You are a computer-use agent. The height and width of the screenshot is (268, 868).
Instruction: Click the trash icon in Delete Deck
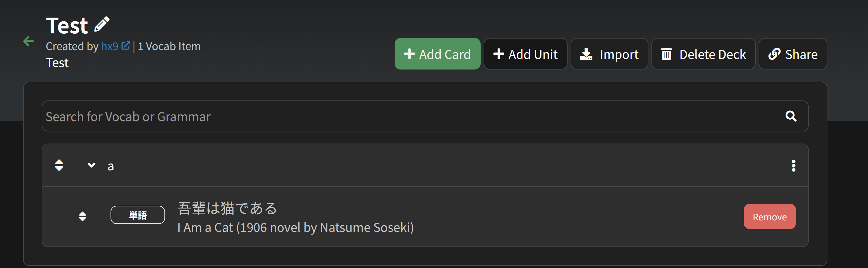666,54
